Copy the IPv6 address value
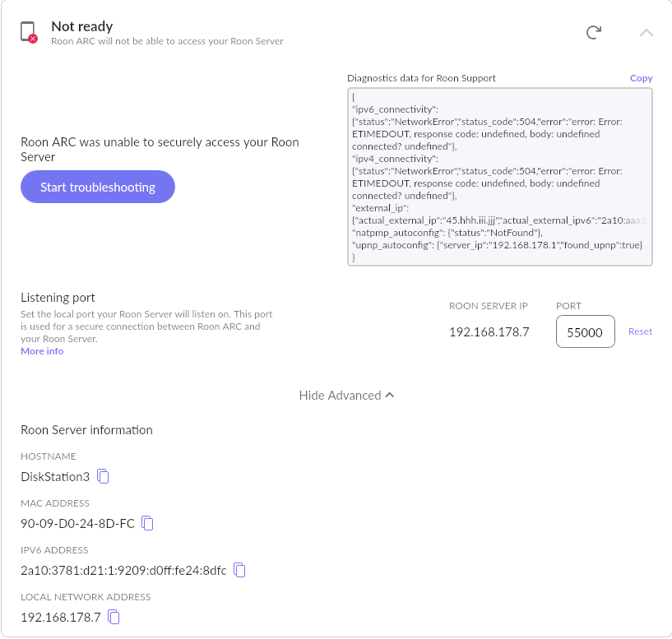The image size is (672, 639). click(239, 570)
